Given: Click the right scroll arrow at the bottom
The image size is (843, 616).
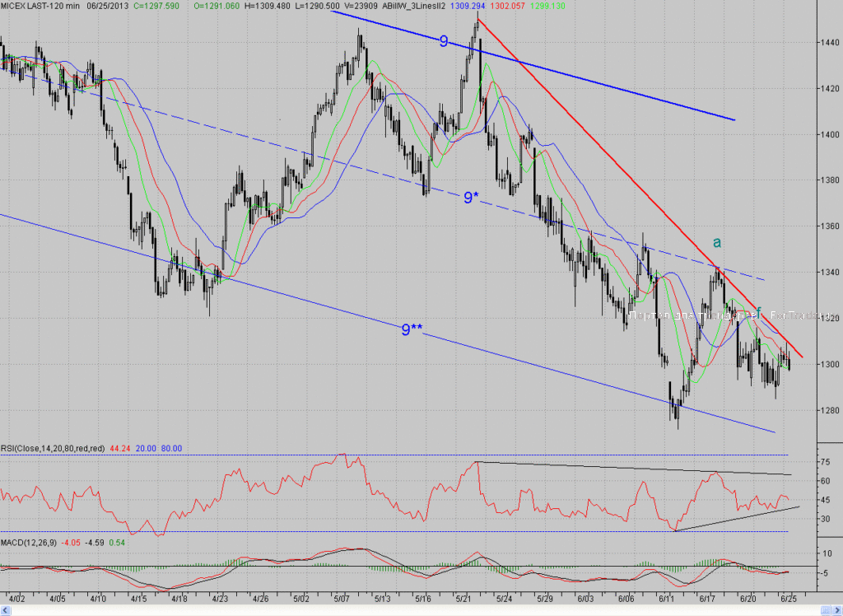Looking at the screenshot, I should pyautogui.click(x=836, y=610).
